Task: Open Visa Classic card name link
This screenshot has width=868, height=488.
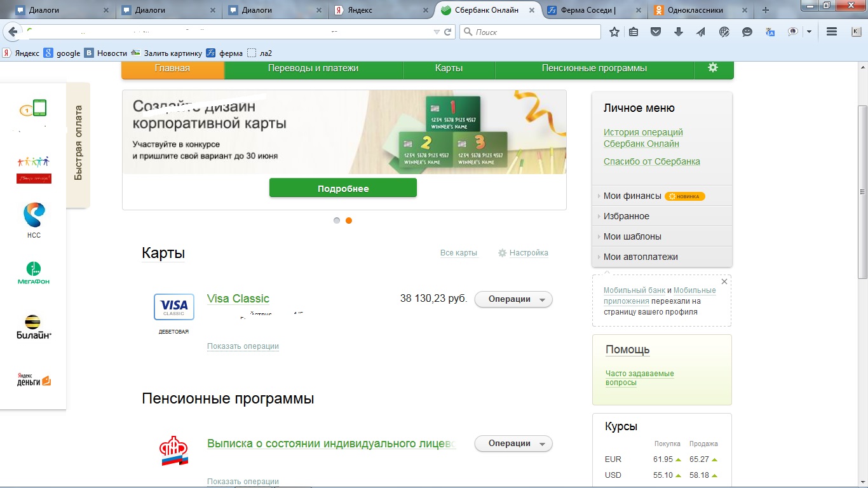Action: click(238, 299)
